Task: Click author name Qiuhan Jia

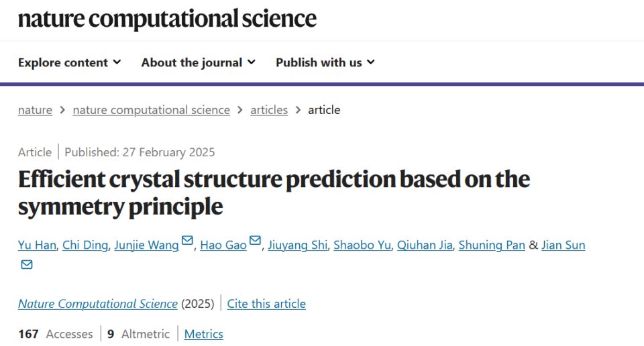Action: coord(425,245)
